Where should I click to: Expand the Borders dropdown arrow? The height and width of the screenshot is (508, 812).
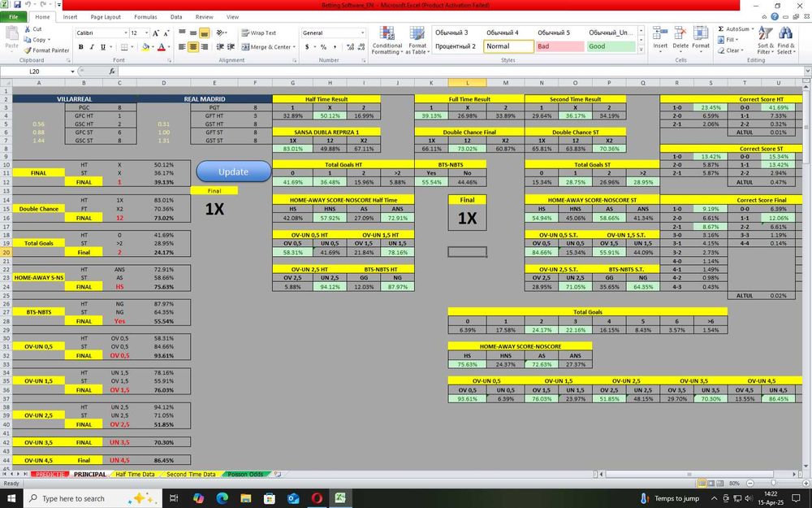[x=132, y=46]
